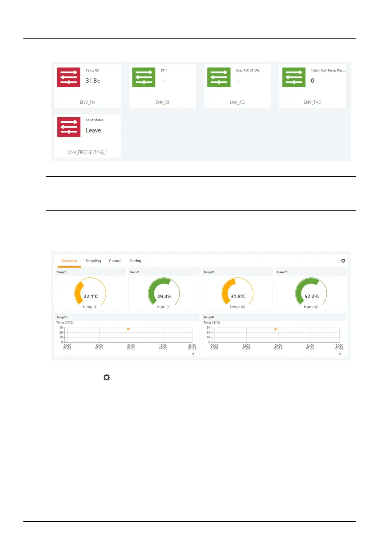Click the green Total High Temp Rack icon

(x=294, y=77)
